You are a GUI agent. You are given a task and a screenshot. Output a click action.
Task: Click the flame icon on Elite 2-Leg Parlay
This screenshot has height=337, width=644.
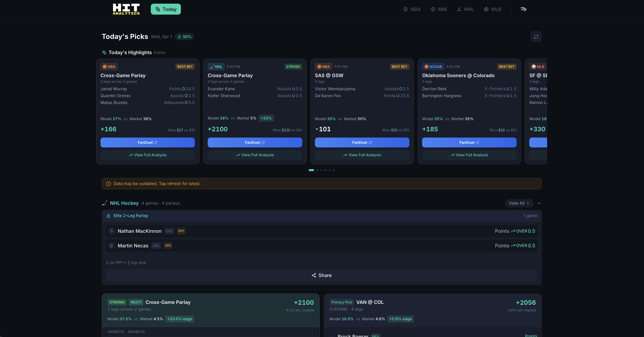pos(108,216)
